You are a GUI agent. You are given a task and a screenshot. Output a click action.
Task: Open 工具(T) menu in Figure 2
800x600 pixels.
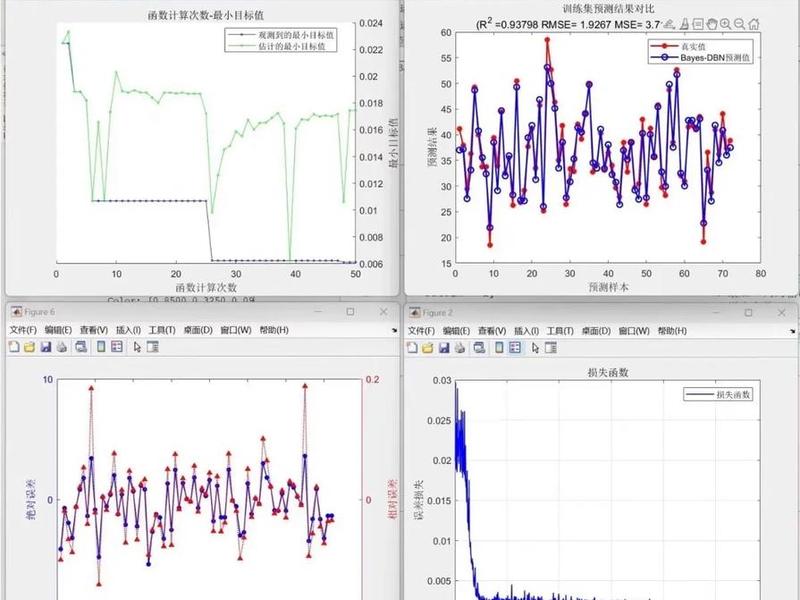click(x=560, y=331)
